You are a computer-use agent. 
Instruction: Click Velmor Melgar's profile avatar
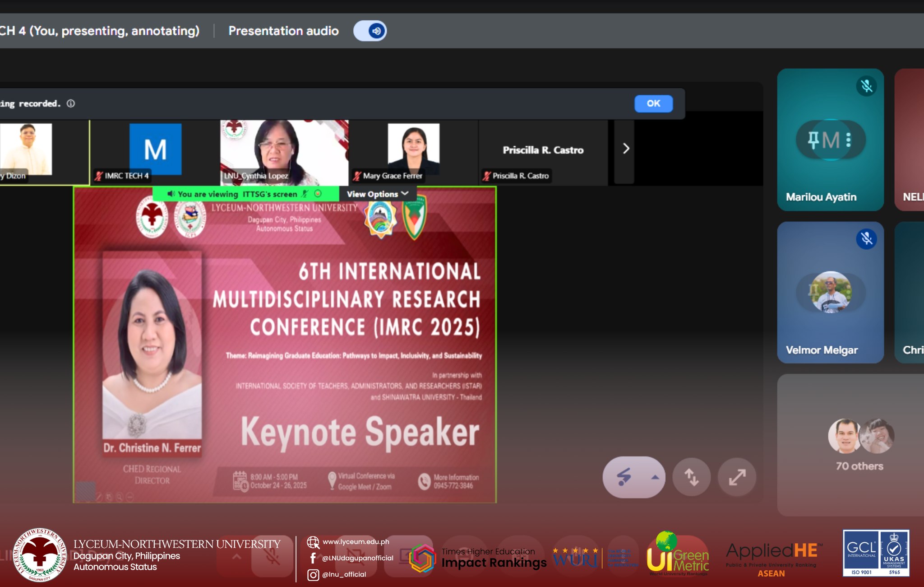pos(831,293)
